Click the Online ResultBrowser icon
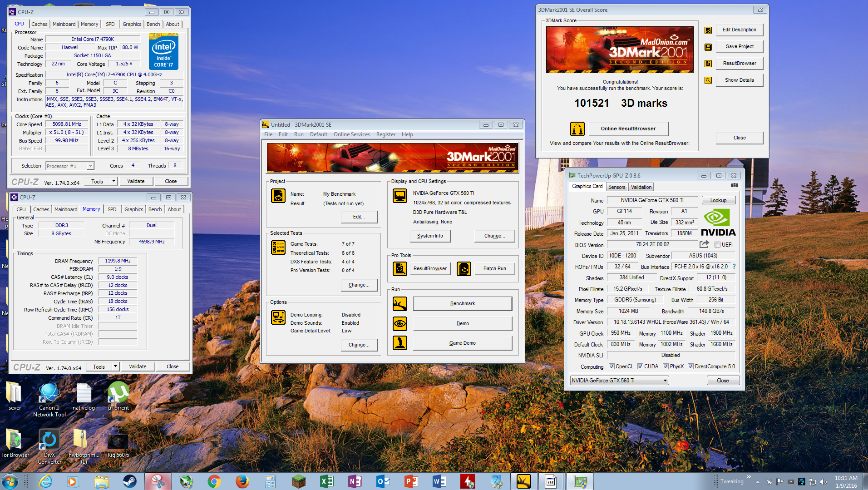 [577, 129]
